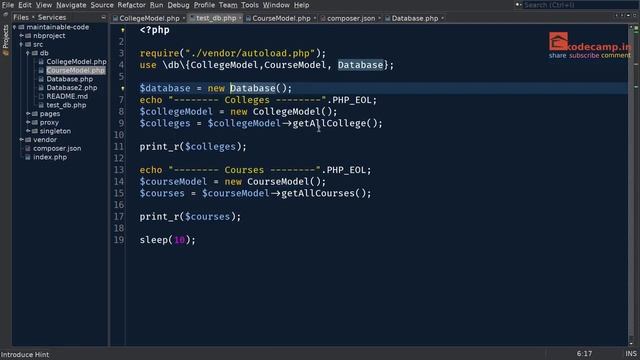Focus the Search (Ctrl+I) field

(580, 5)
